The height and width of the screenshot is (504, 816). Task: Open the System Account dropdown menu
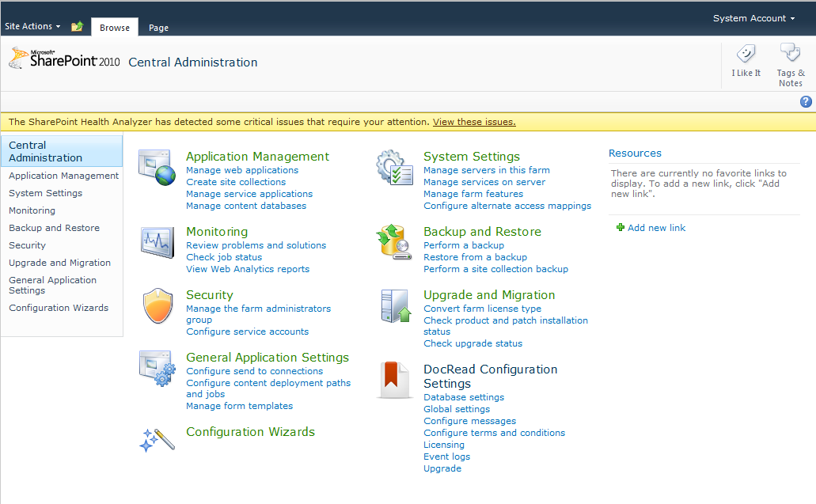click(x=753, y=18)
